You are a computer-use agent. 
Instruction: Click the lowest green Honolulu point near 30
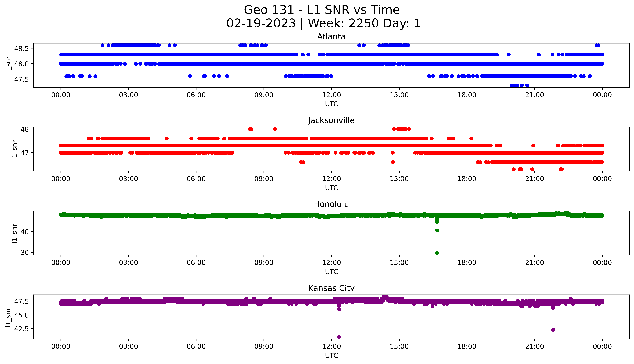point(437,253)
